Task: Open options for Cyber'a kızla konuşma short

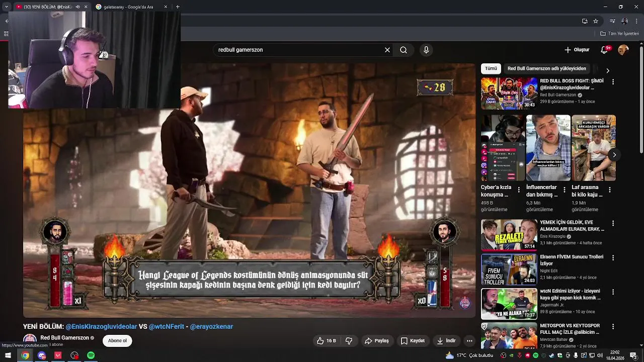Action: tap(519, 190)
